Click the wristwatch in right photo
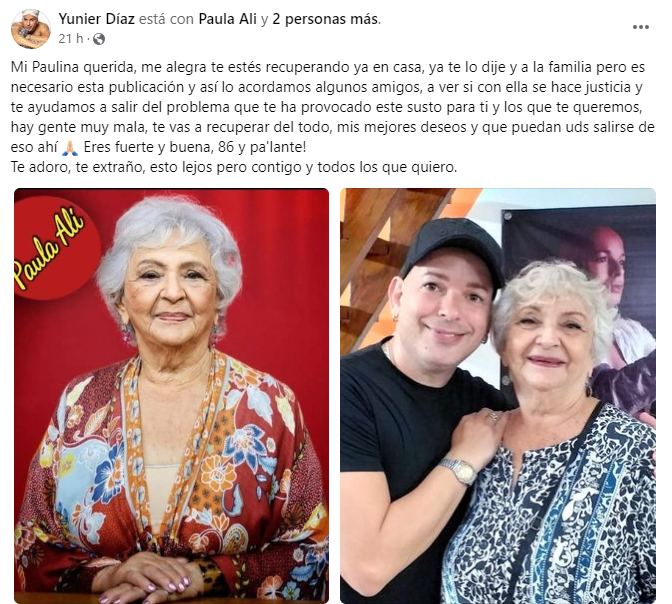Viewport: 672px width, 604px height. click(461, 470)
